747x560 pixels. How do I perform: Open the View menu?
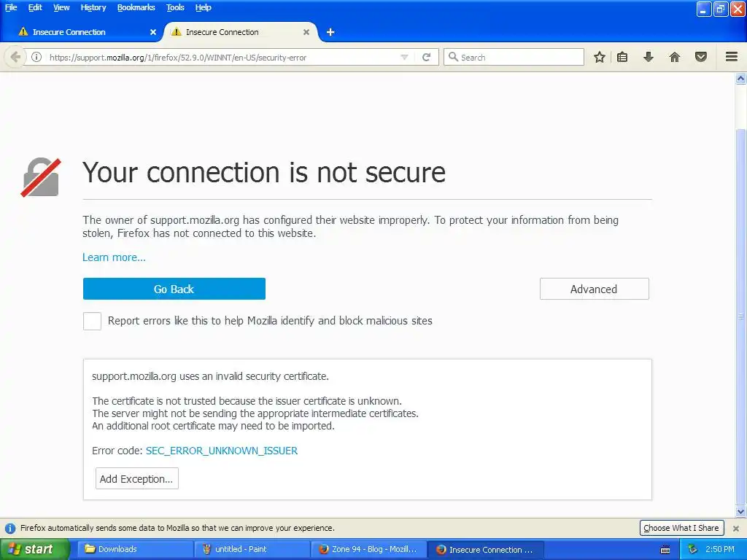(61, 7)
